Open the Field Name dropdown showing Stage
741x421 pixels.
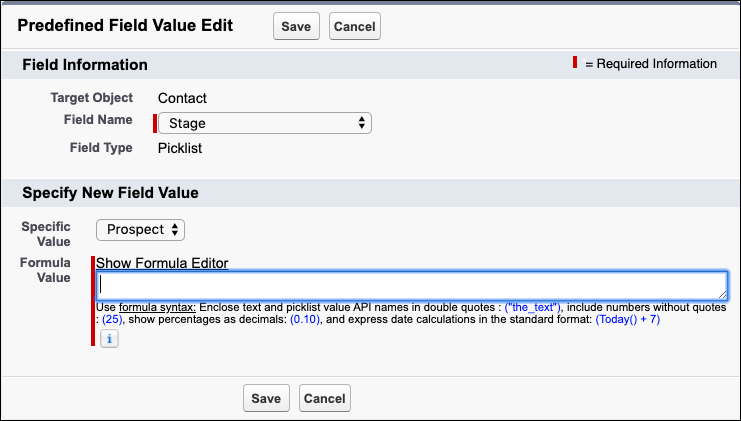(265, 123)
